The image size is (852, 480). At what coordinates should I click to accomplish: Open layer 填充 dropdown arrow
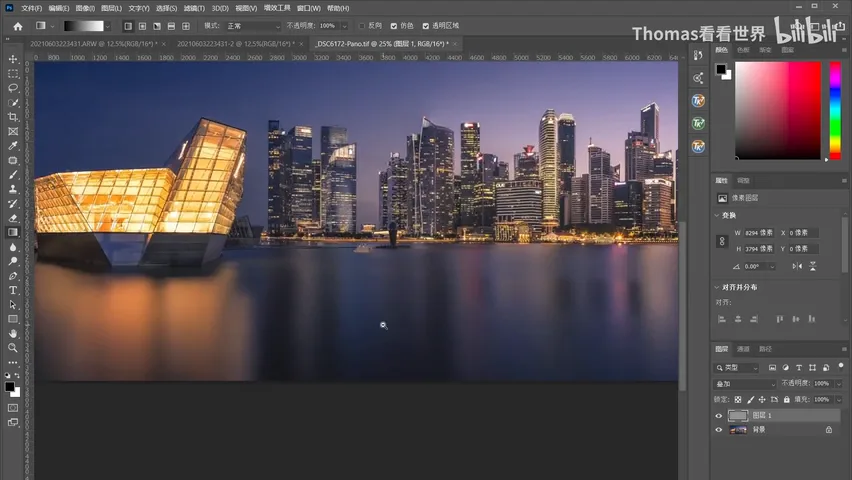[838, 400]
